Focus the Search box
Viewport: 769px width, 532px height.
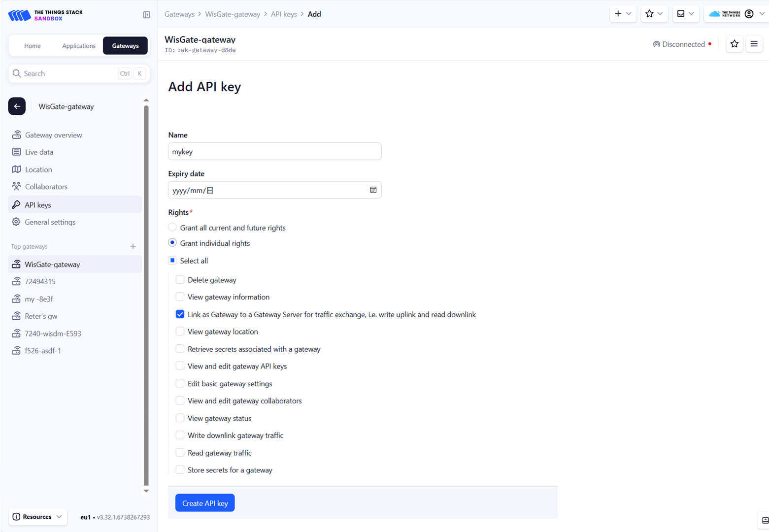click(x=79, y=73)
